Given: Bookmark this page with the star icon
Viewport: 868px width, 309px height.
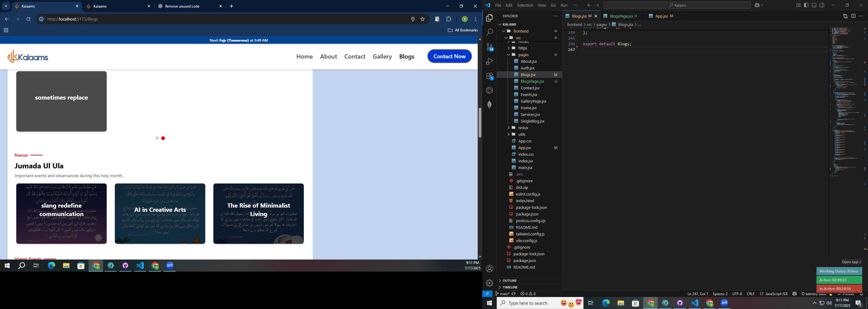Looking at the screenshot, I should pyautogui.click(x=423, y=19).
